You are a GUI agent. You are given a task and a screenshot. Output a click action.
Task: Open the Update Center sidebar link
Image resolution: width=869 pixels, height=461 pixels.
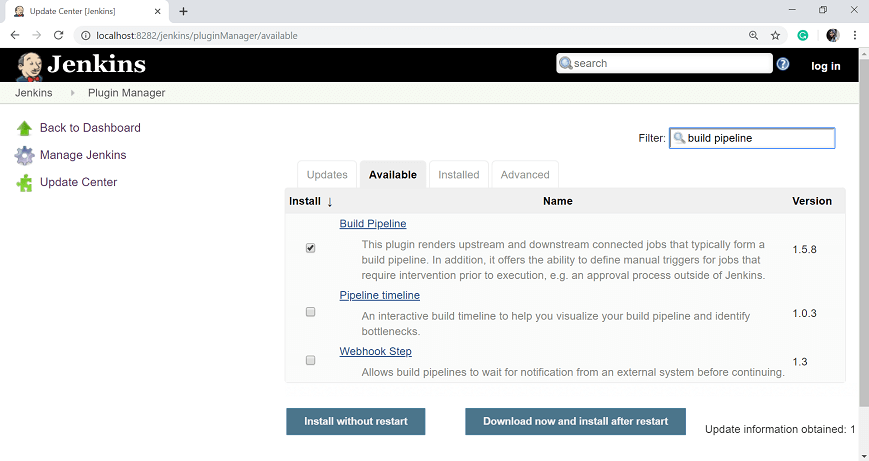79,182
